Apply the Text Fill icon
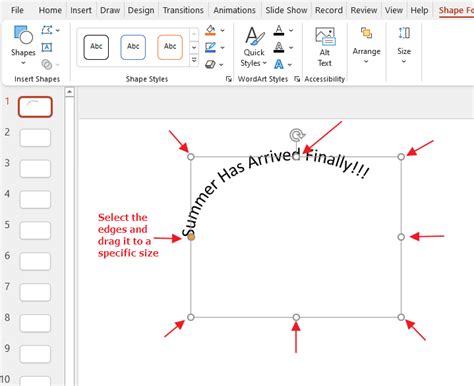 [x=279, y=30]
